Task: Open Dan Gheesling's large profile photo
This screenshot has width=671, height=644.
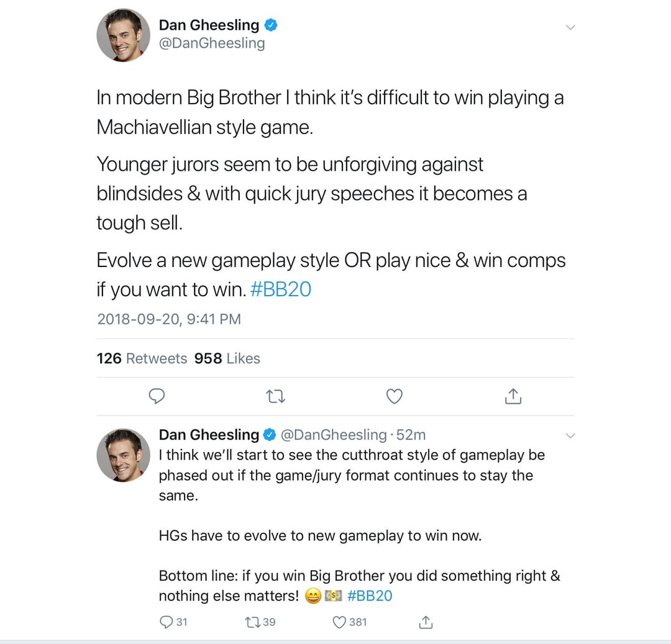Action: point(123,35)
